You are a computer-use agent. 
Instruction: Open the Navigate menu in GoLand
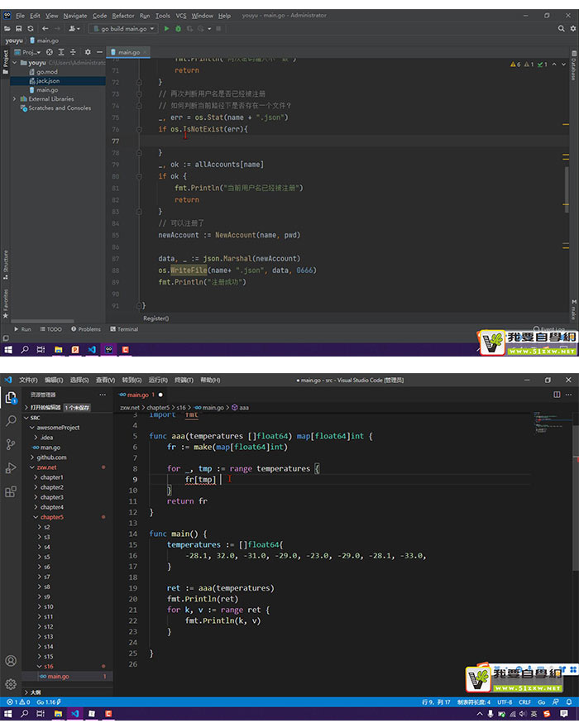[75, 16]
